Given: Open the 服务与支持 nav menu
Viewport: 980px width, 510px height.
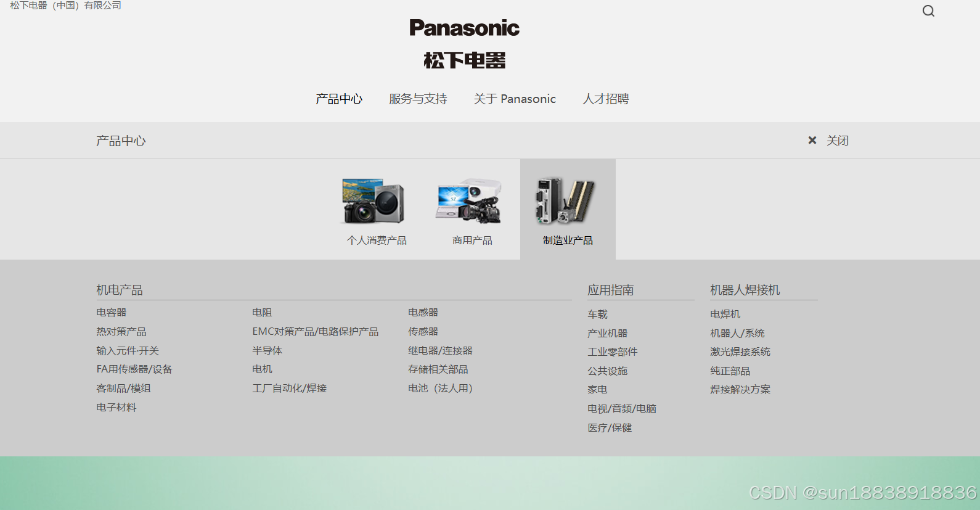Looking at the screenshot, I should pyautogui.click(x=418, y=99).
